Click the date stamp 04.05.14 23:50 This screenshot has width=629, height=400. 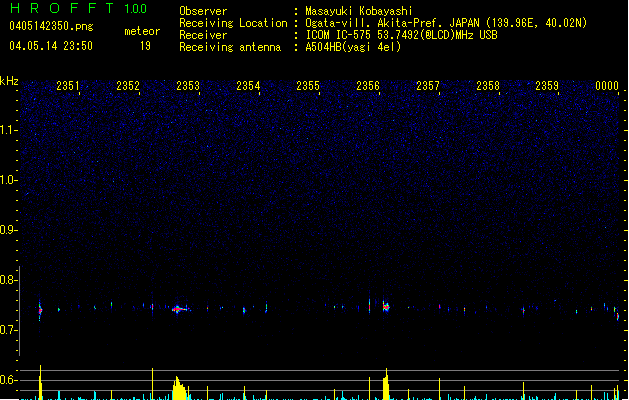point(51,46)
